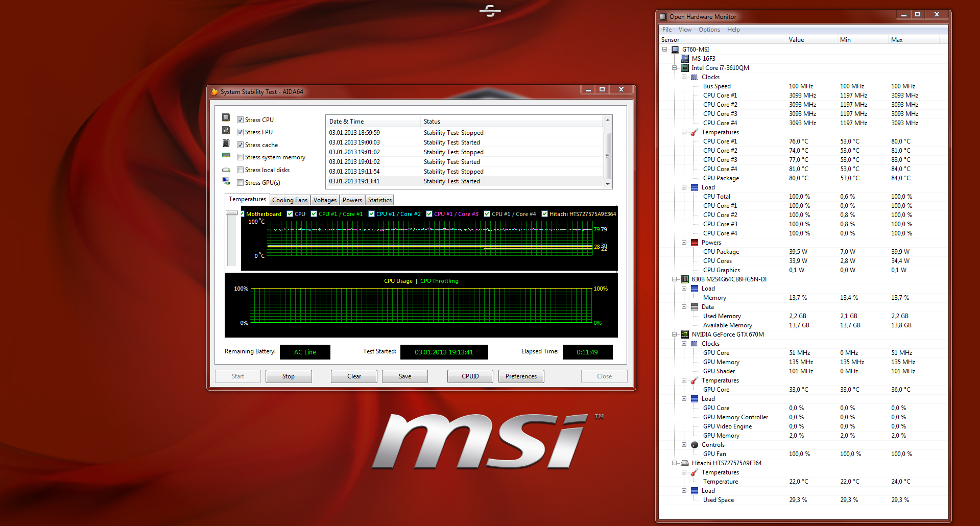Enable the Stress local disks checkbox

point(240,170)
